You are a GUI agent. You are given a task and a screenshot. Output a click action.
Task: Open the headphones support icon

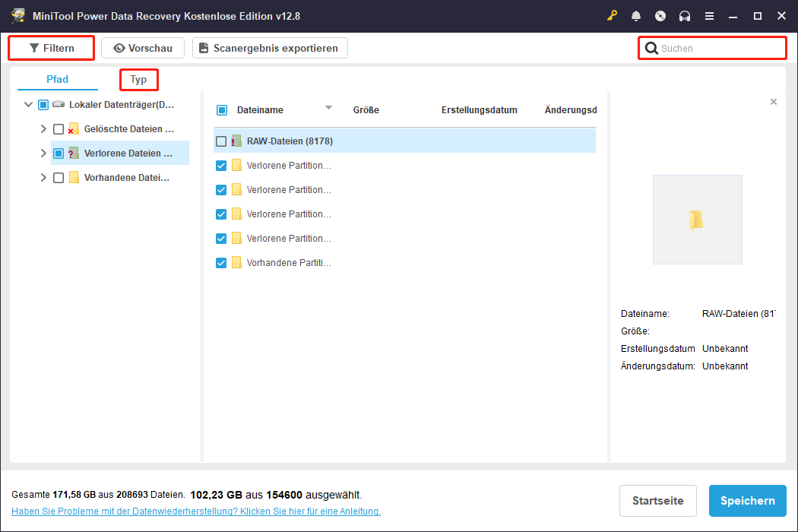tap(685, 16)
